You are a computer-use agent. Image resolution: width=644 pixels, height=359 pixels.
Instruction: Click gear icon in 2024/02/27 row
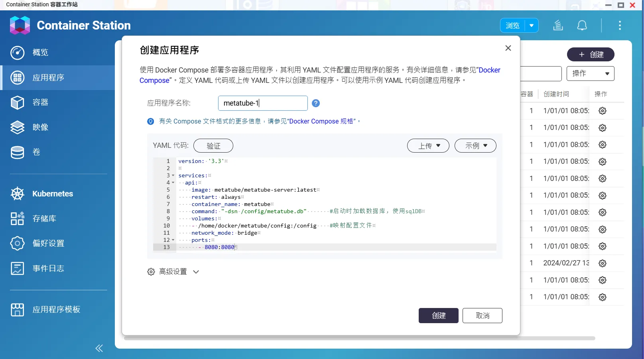(603, 263)
